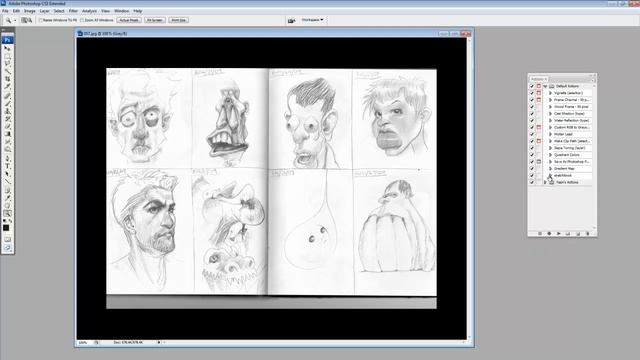Start recording in the Actions panel
This screenshot has width=640, height=360.
549,233
